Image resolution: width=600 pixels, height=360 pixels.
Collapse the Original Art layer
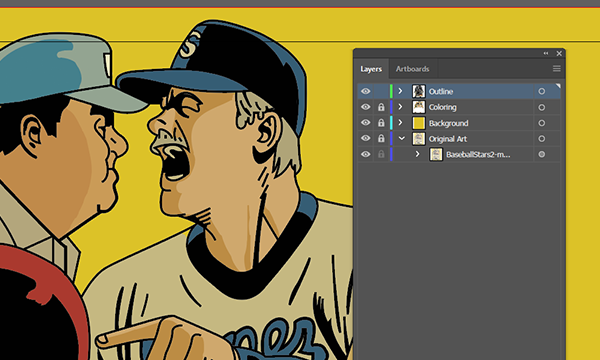(401, 138)
